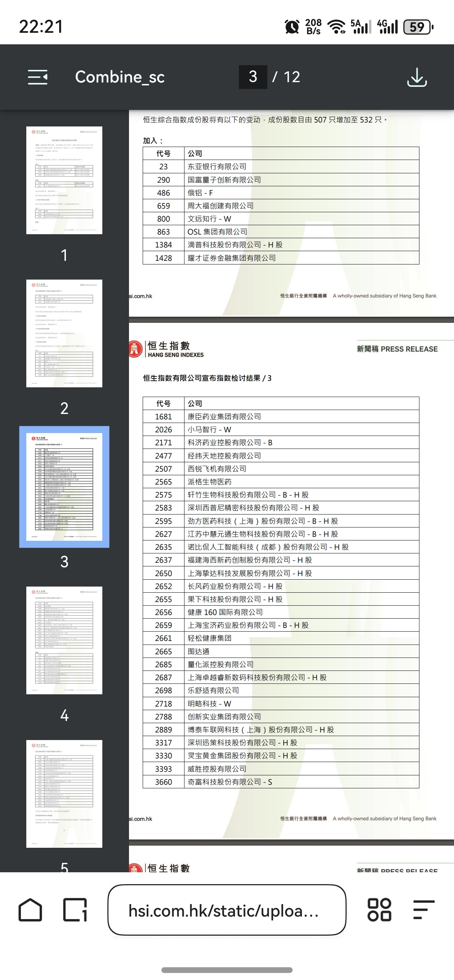Select row 耀才证券金融集团有限公司

281,258
